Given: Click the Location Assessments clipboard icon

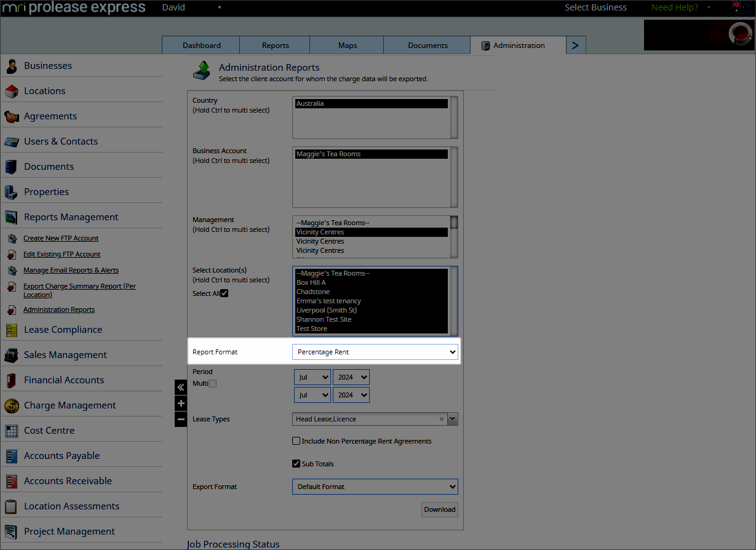Looking at the screenshot, I should (11, 506).
